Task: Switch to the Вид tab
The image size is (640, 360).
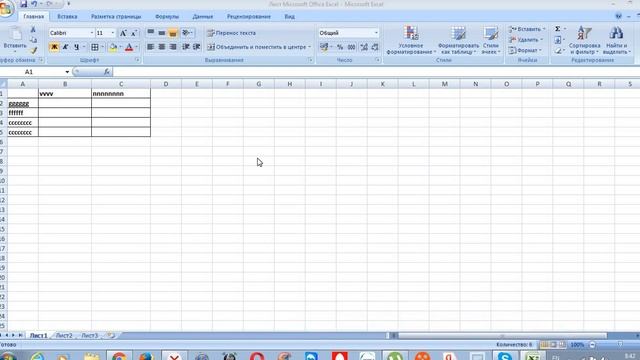Action: click(x=289, y=17)
